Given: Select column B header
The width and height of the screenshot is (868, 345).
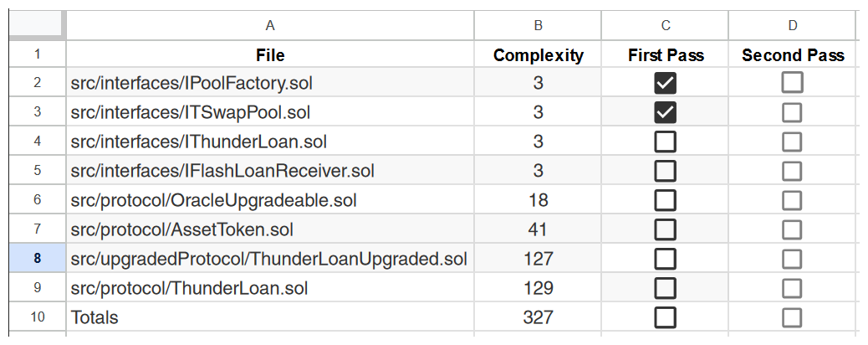Looking at the screenshot, I should pyautogui.click(x=539, y=25).
